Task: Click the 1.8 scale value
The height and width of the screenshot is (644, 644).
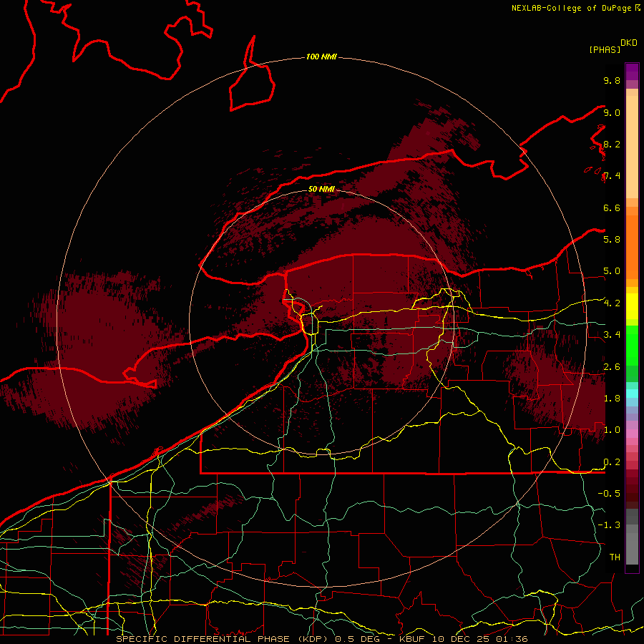Action: (612, 398)
